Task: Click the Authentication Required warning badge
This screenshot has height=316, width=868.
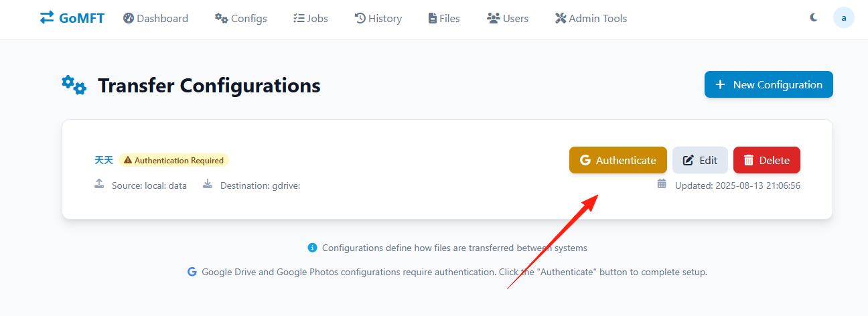Action: coord(173,160)
